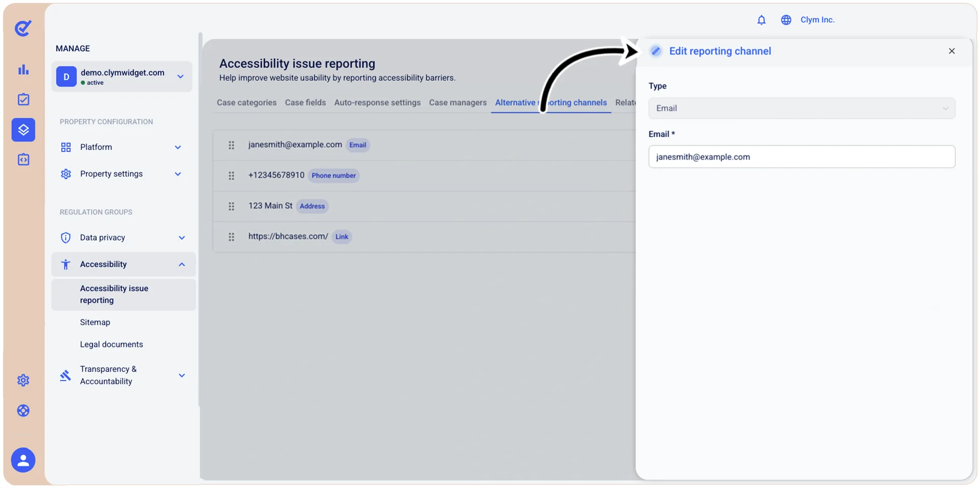The height and width of the screenshot is (488, 980).
Task: Click the pencil icon beside Edit reporting channel
Action: pyautogui.click(x=656, y=51)
